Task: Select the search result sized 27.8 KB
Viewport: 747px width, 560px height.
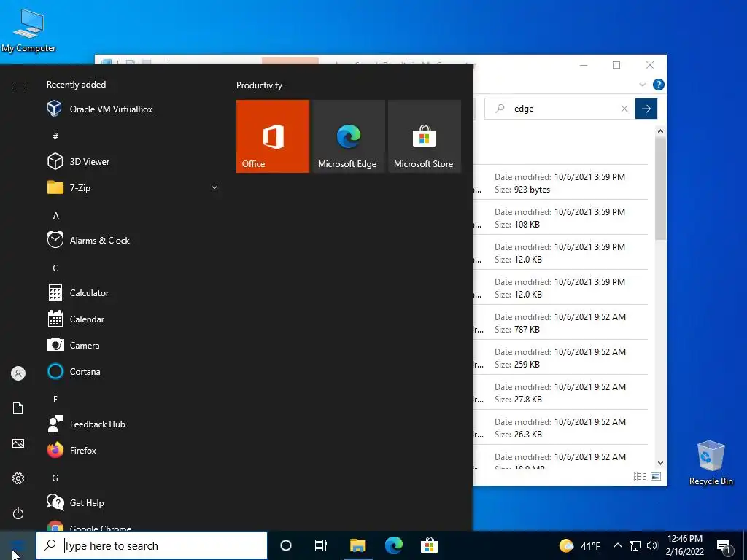Action: tap(560, 393)
